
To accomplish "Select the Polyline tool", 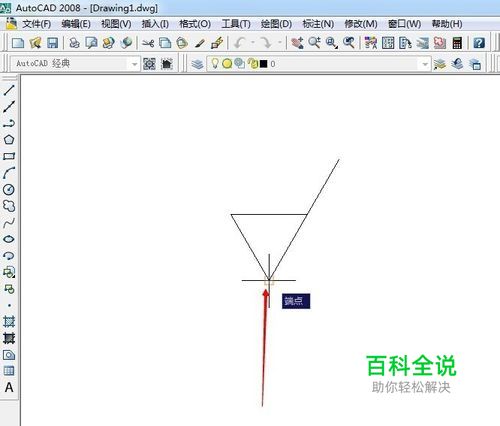I will pyautogui.click(x=9, y=123).
